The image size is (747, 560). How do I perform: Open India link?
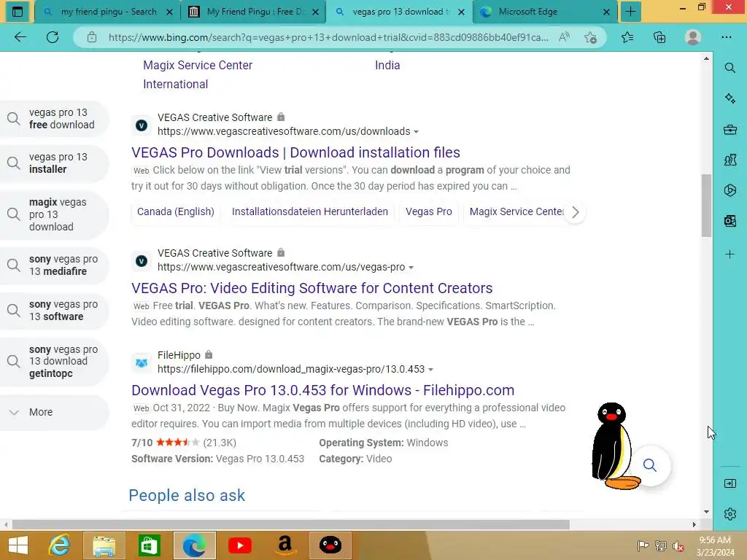pyautogui.click(x=387, y=65)
